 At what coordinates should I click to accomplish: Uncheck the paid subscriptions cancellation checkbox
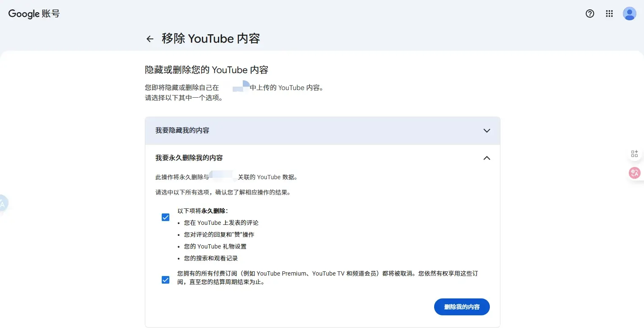click(165, 279)
